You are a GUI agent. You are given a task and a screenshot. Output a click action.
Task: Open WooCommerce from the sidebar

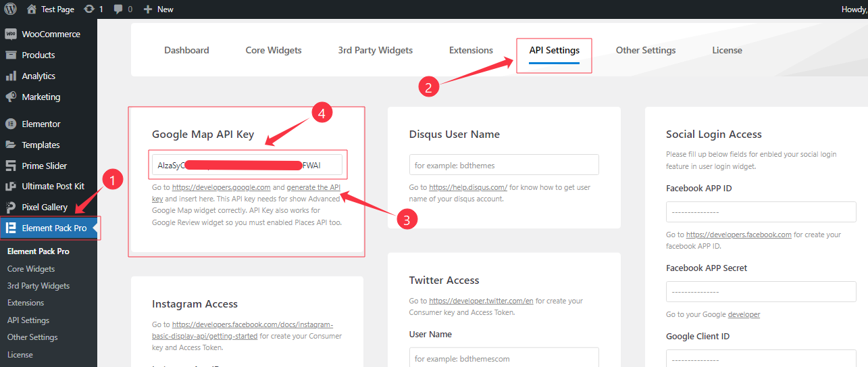(51, 34)
